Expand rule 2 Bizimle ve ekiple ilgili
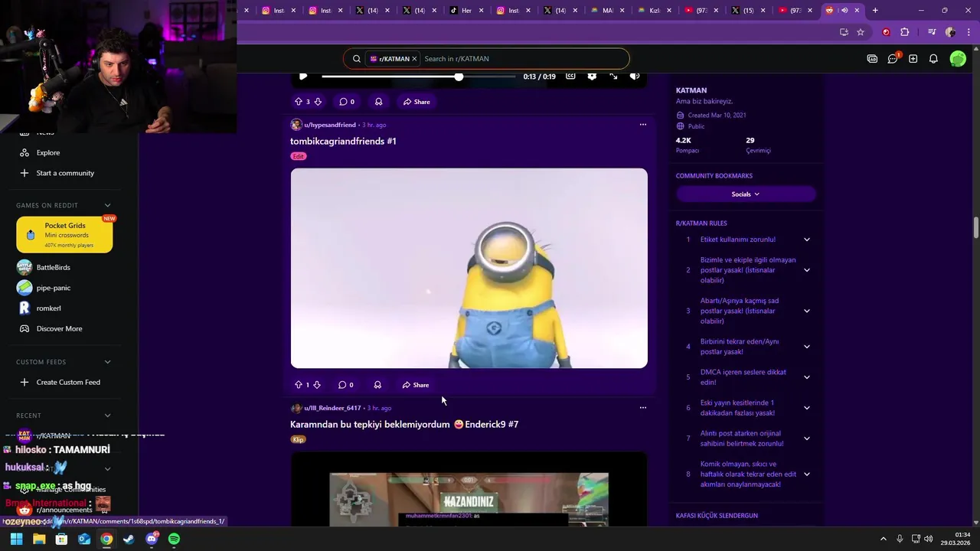The width and height of the screenshot is (980, 551). (807, 270)
